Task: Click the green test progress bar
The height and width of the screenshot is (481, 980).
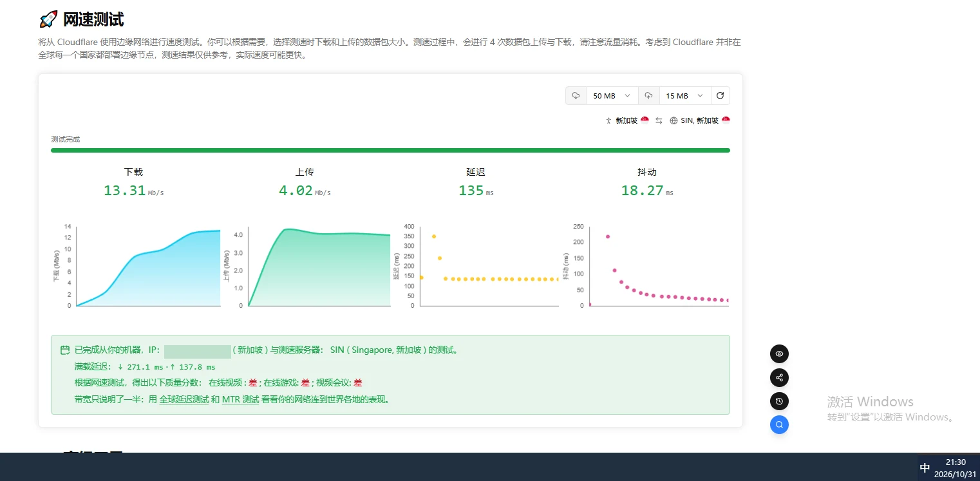Action: pyautogui.click(x=390, y=150)
